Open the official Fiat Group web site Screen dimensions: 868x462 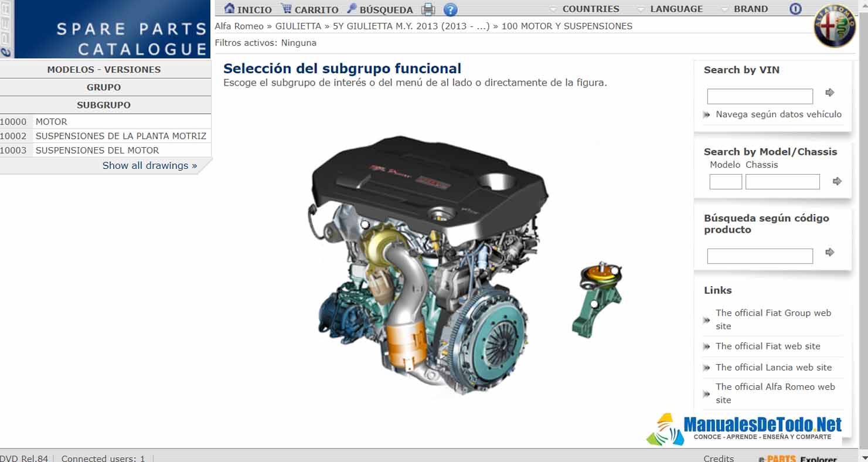(x=773, y=320)
